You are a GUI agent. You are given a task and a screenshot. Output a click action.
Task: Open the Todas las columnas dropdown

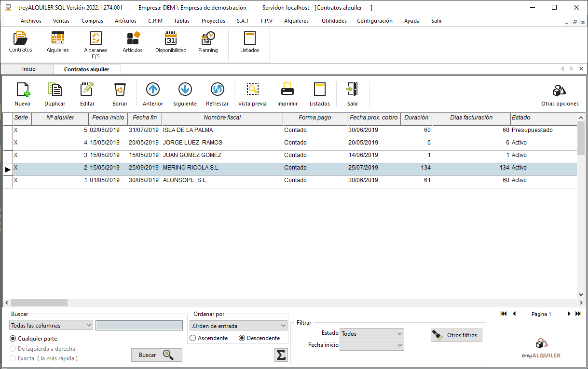click(51, 326)
